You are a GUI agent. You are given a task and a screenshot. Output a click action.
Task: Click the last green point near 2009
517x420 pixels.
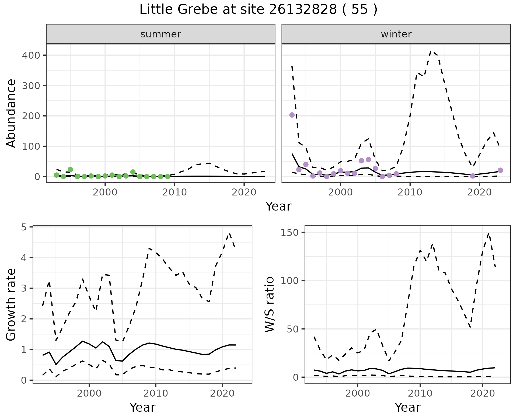[x=167, y=177]
